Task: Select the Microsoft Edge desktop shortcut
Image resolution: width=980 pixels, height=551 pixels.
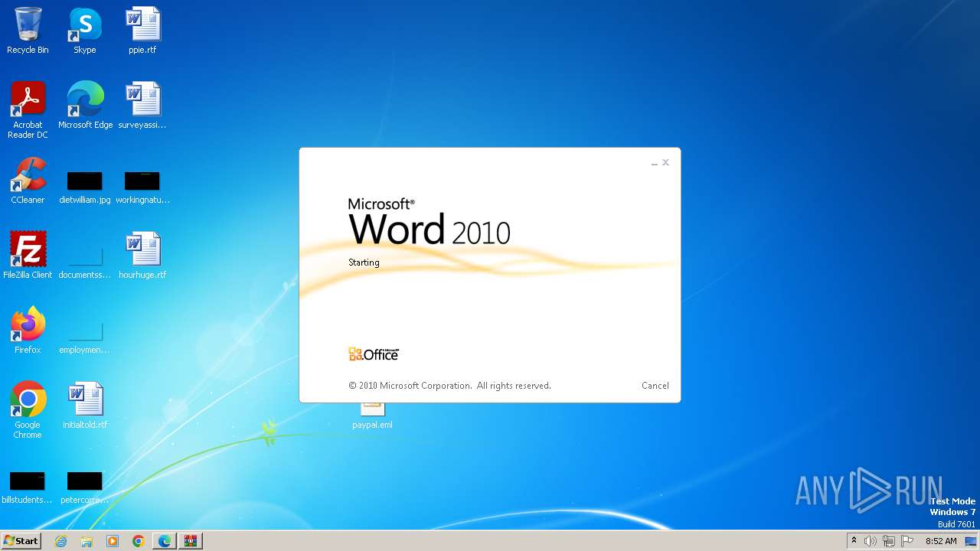Action: point(85,106)
